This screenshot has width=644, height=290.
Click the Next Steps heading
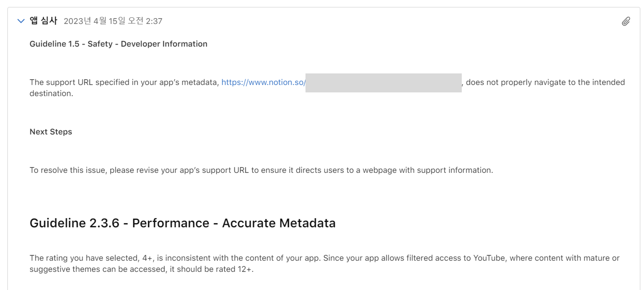click(x=51, y=132)
